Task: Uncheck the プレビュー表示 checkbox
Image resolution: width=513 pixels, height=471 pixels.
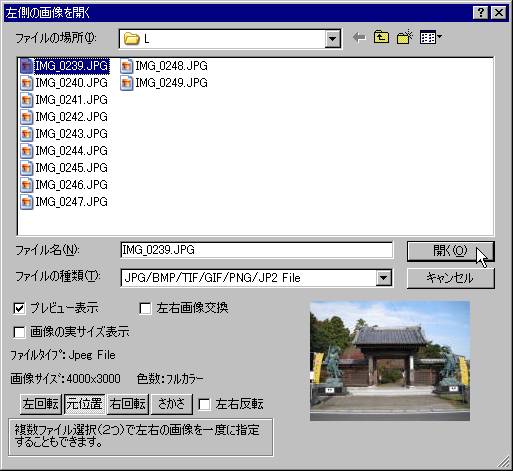Action: coord(19,308)
